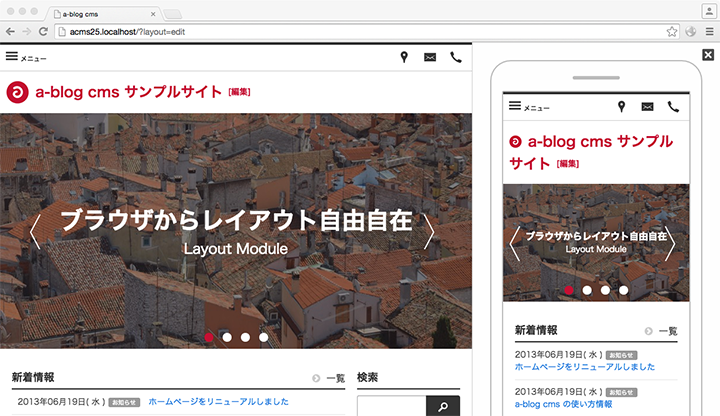Click the phone icon in desktop header

[x=456, y=57]
